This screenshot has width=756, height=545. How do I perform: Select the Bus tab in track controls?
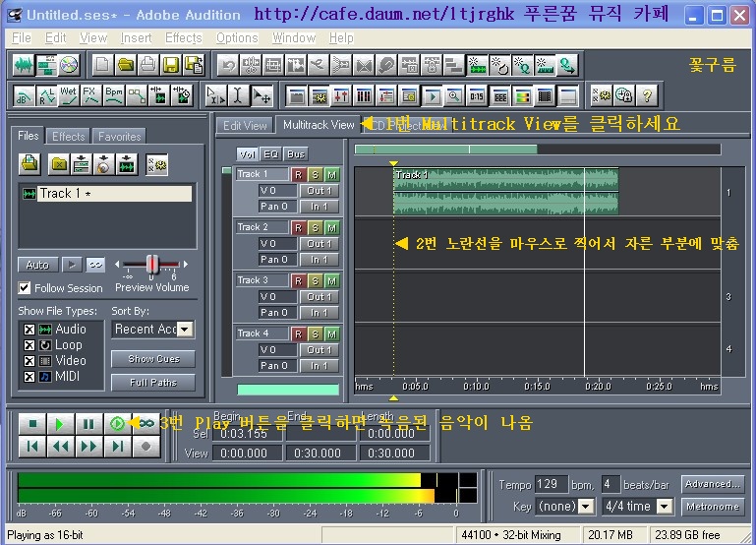(x=296, y=154)
